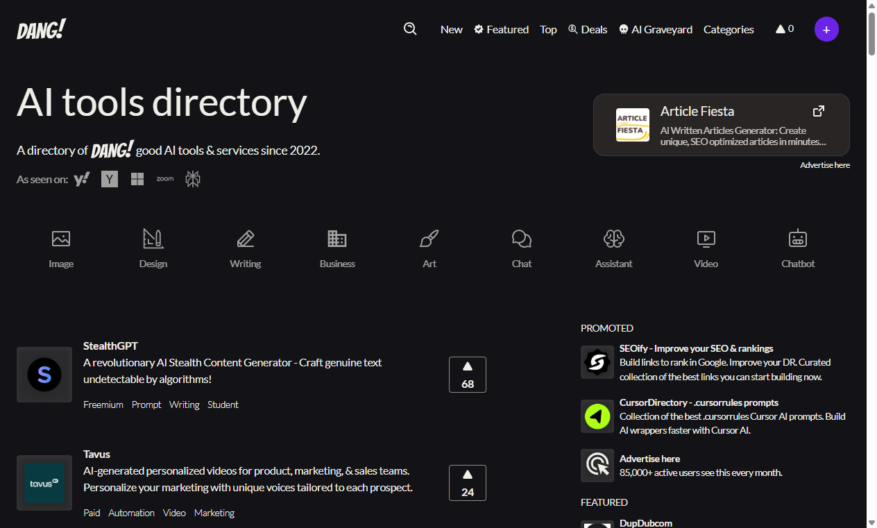Select the Automation tag under Tavus
This screenshot has width=877, height=528.
(131, 513)
